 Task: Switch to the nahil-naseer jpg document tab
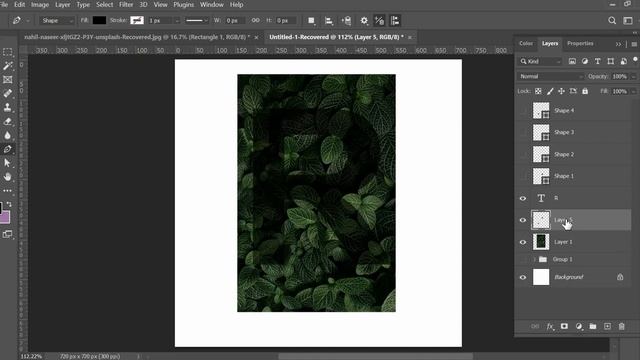click(x=137, y=37)
